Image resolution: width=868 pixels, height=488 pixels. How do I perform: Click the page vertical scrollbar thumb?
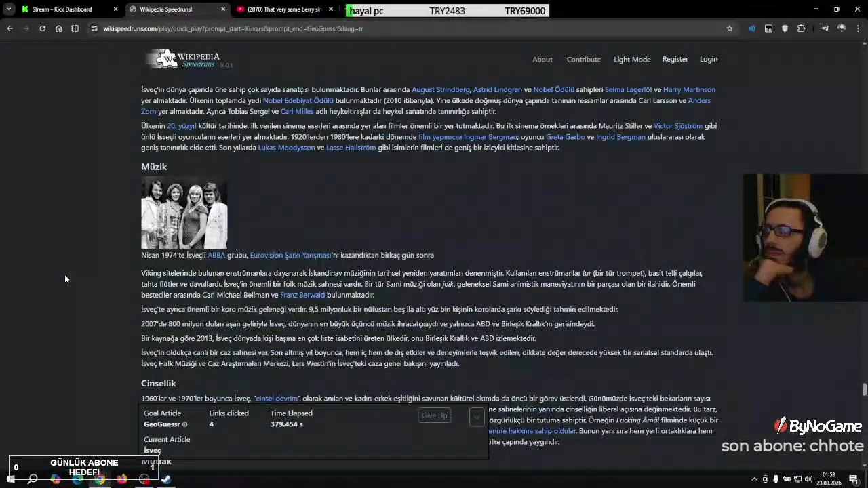(864, 390)
